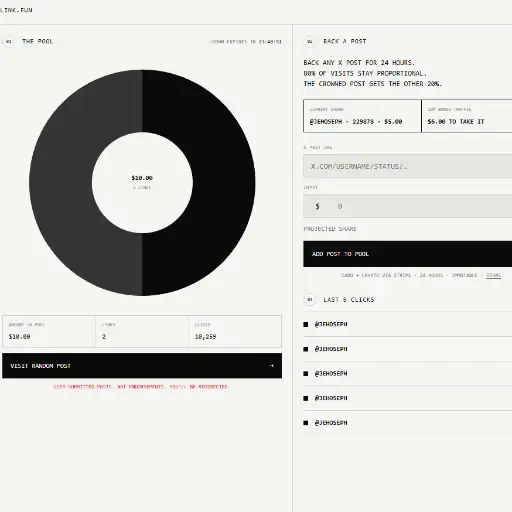Click the arrow icon on Visit Random Post

[x=272, y=366]
